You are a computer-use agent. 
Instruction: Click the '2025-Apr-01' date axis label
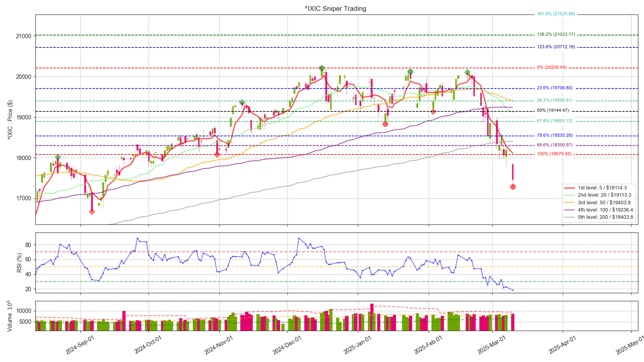click(562, 345)
